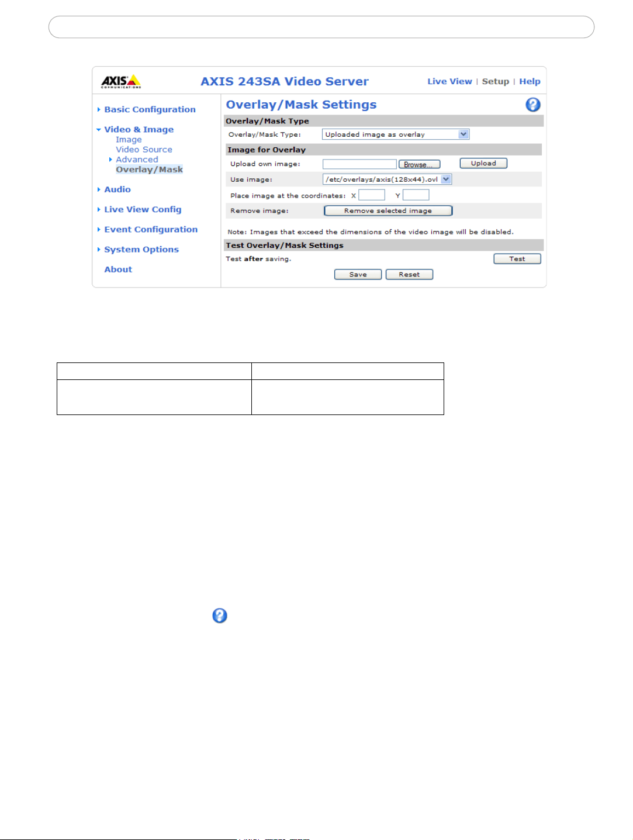Click the Y coordinate field
Viewport: 633px width, 840px height.
click(x=416, y=195)
